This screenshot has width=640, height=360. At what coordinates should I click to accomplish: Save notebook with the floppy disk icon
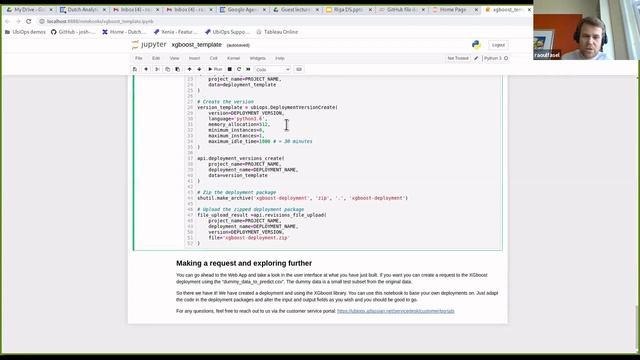(x=135, y=69)
